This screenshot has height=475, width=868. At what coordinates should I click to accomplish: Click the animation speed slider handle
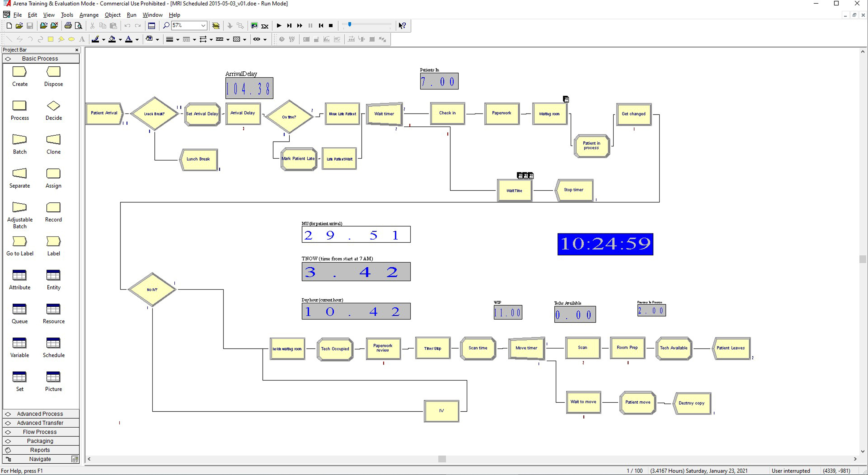(x=350, y=25)
